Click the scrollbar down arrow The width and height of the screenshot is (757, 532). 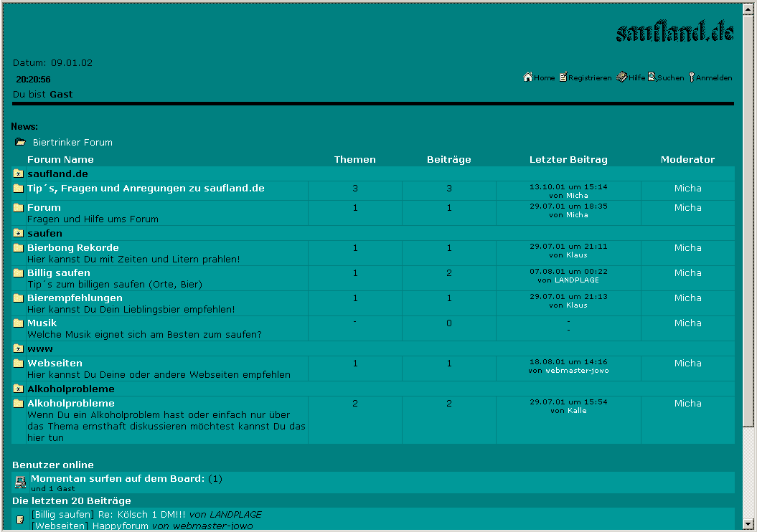point(748,524)
